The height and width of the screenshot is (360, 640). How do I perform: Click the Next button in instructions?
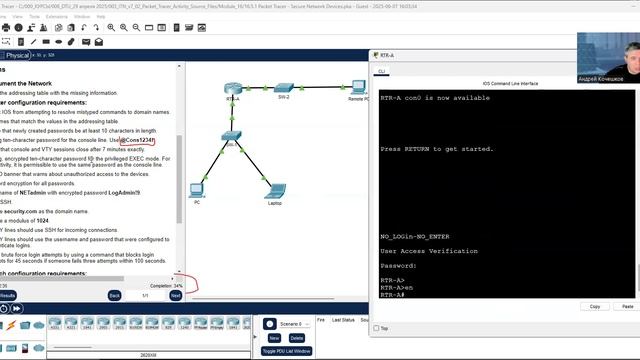[176, 296]
